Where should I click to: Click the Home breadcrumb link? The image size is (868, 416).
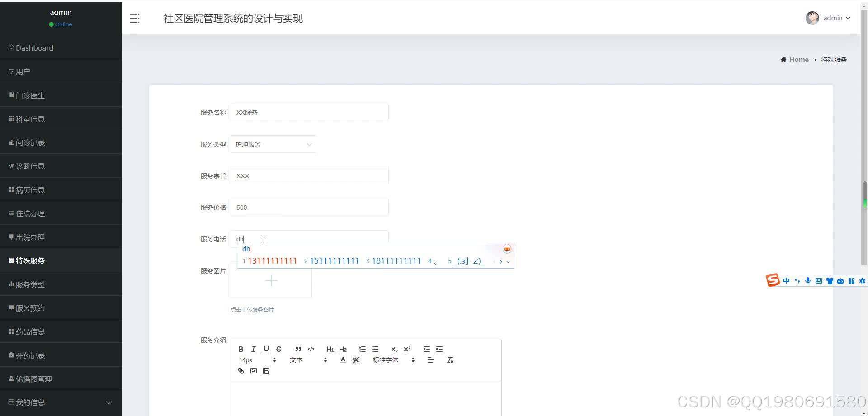(798, 59)
